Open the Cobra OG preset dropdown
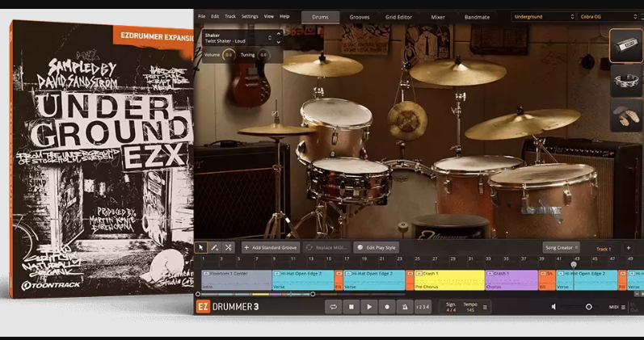This screenshot has width=644, height=340. coord(608,17)
